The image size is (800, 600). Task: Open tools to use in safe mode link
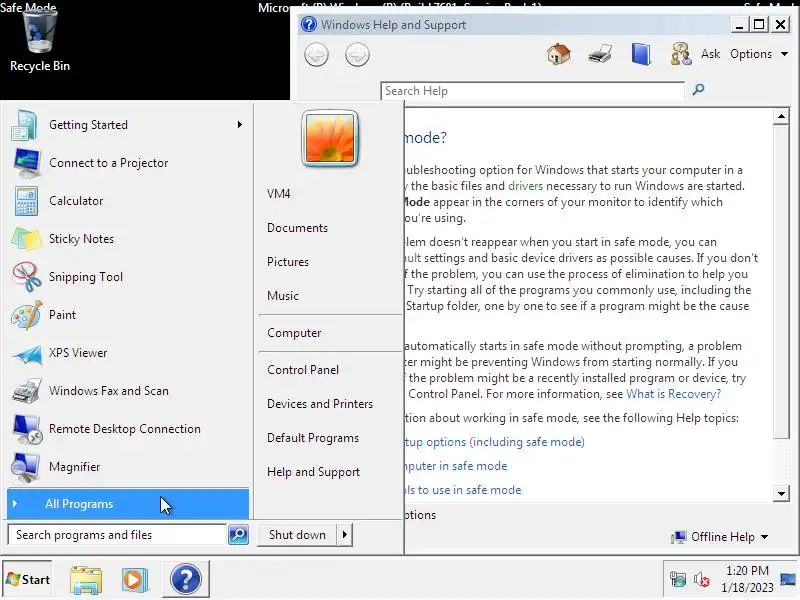coord(463,490)
